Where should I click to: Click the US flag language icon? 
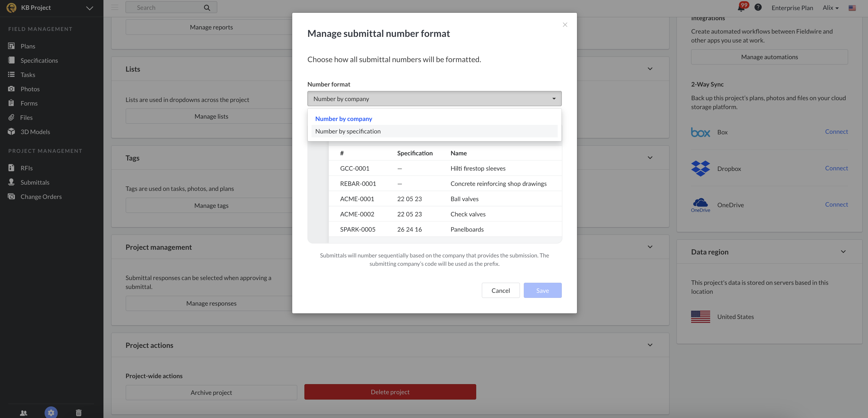[x=852, y=8]
